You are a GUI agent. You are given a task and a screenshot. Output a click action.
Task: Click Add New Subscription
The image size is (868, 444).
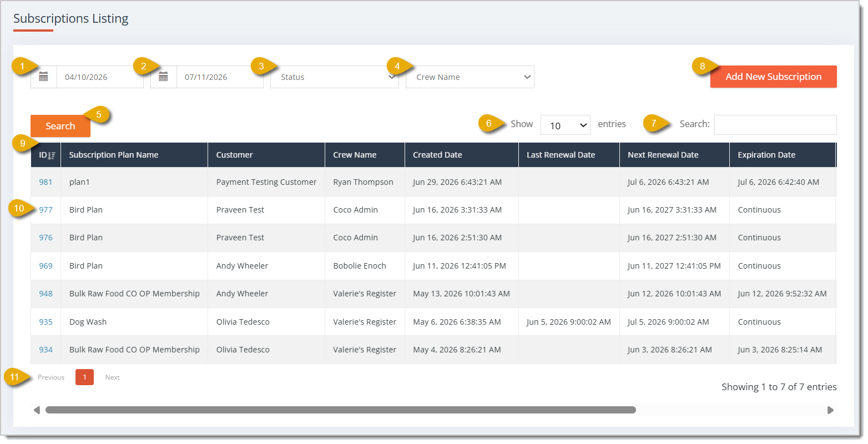(x=774, y=77)
